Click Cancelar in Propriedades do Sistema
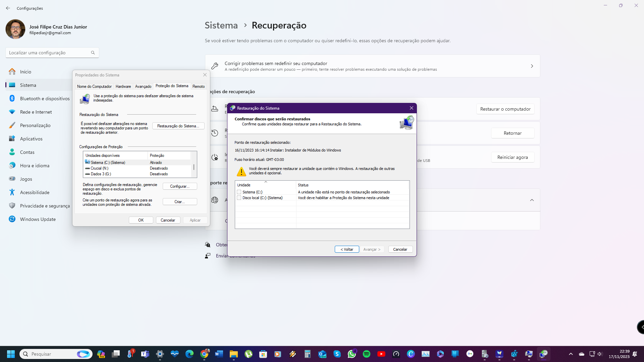This screenshot has width=644, height=362. point(168,220)
